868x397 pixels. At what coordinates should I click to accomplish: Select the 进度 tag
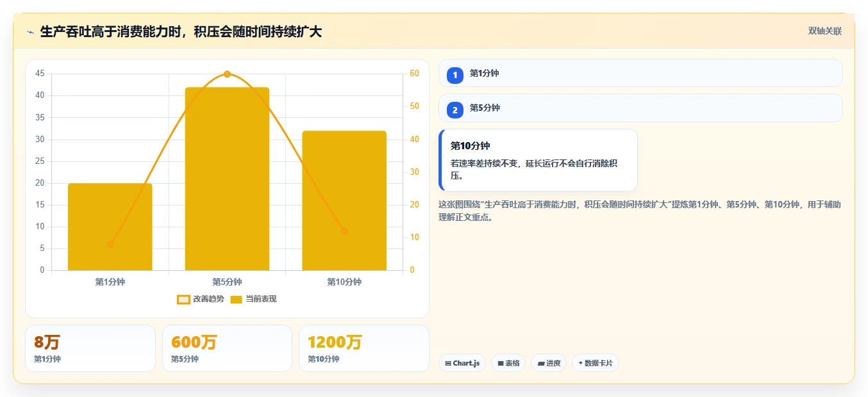(549, 363)
